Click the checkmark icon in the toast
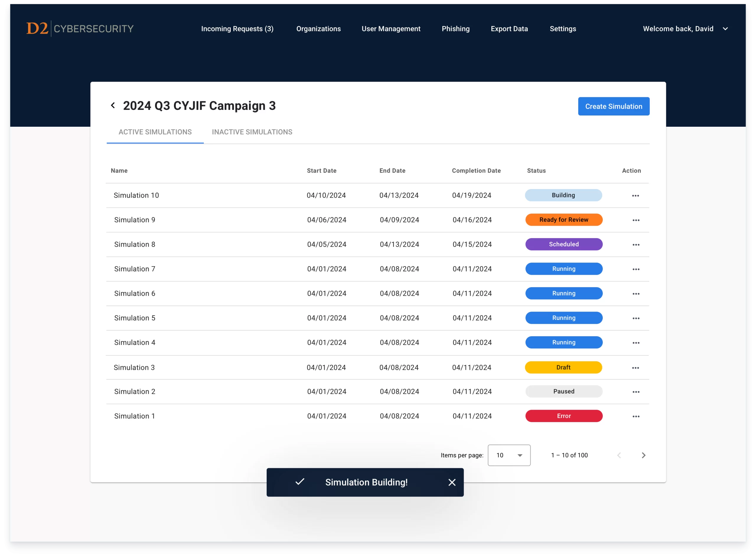This screenshot has width=756, height=558. pos(300,482)
